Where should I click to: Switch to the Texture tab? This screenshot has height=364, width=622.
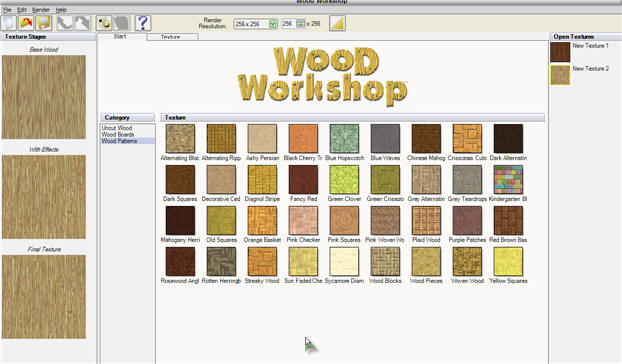click(172, 37)
